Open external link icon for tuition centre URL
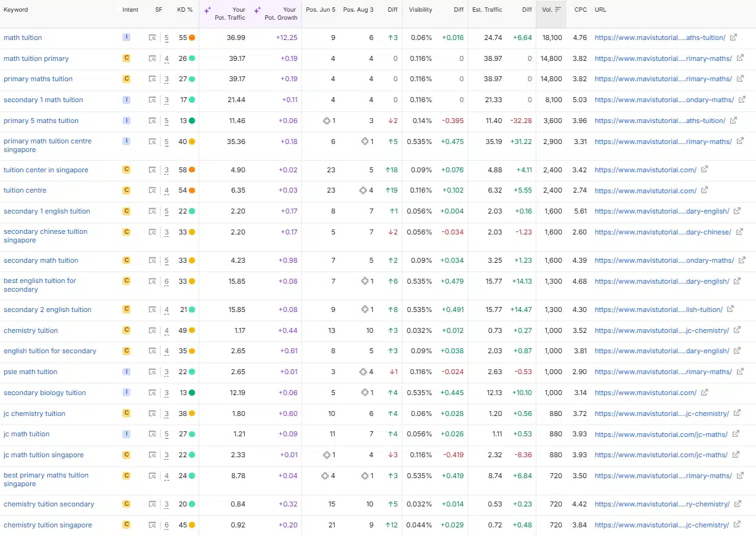756x536 pixels. tap(704, 190)
